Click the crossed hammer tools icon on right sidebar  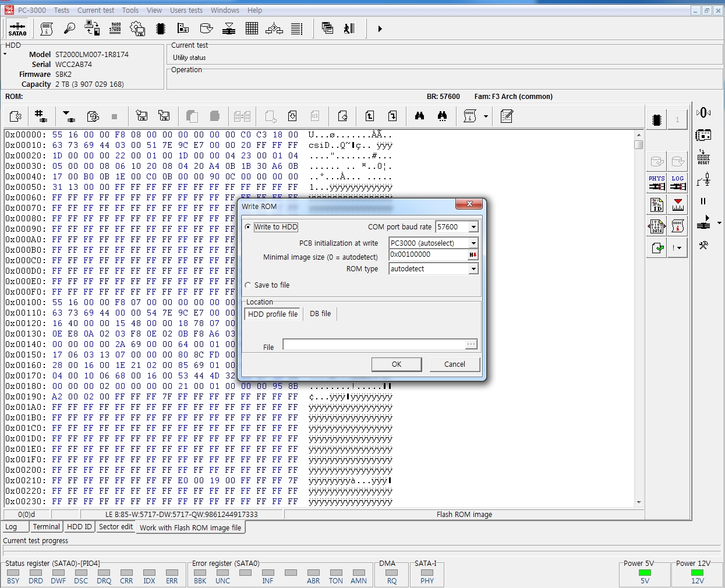coord(703,246)
